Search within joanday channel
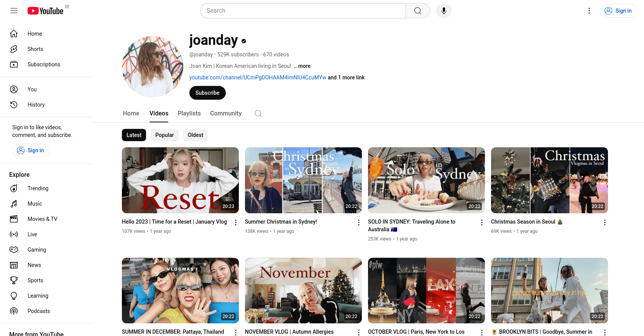Screen dimensions: 644x336 (x=258, y=114)
